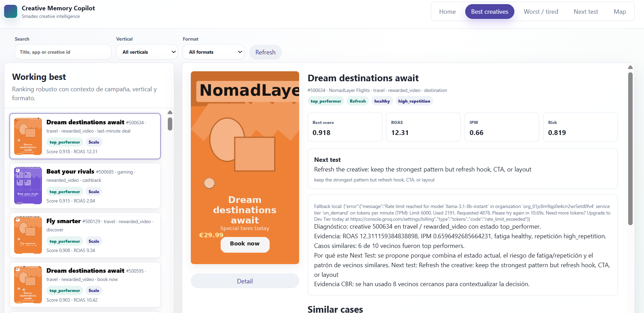The height and width of the screenshot is (313, 644).
Task: Open the All formats dropdown
Action: point(214,52)
